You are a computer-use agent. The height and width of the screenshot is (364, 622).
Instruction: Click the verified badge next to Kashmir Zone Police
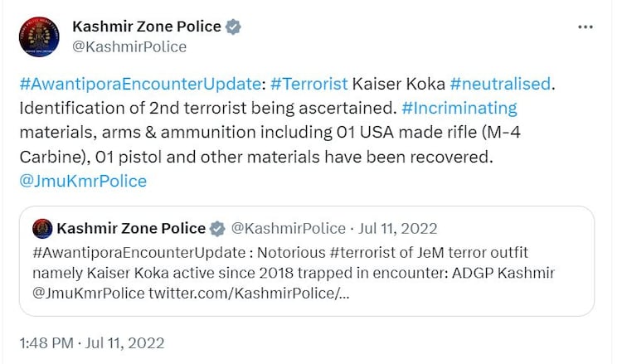tap(233, 27)
